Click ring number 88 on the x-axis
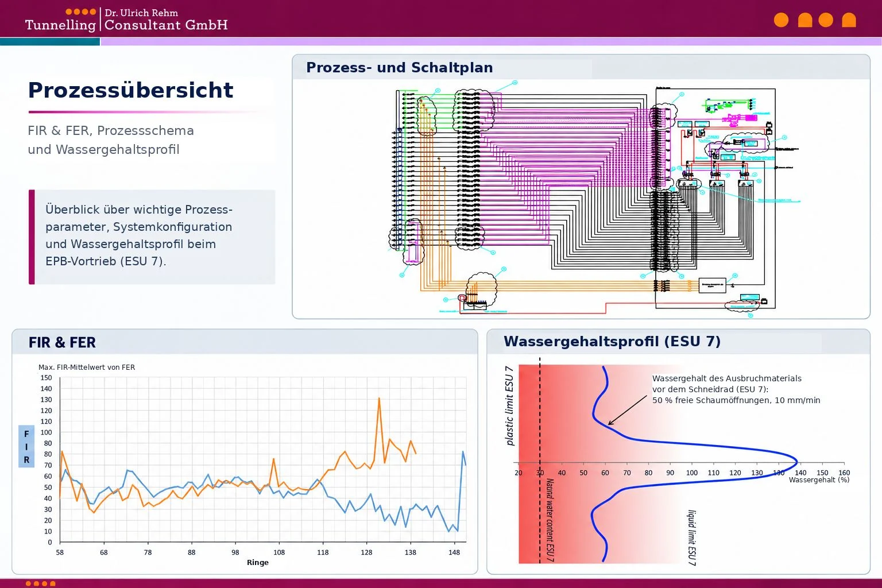 point(191,552)
